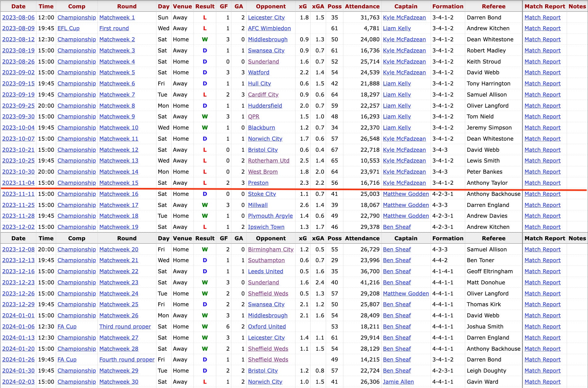Sort by Poss in top header
The image size is (588, 388).
click(335, 6)
